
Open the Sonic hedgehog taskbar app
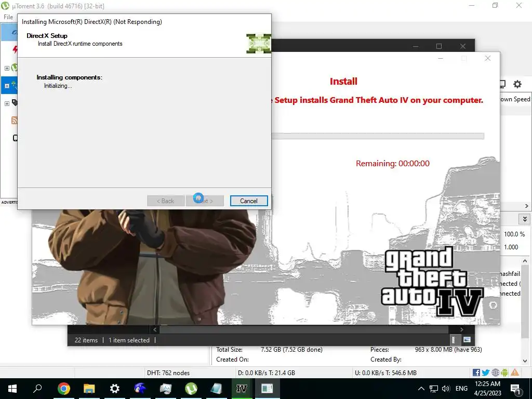tap(140, 389)
